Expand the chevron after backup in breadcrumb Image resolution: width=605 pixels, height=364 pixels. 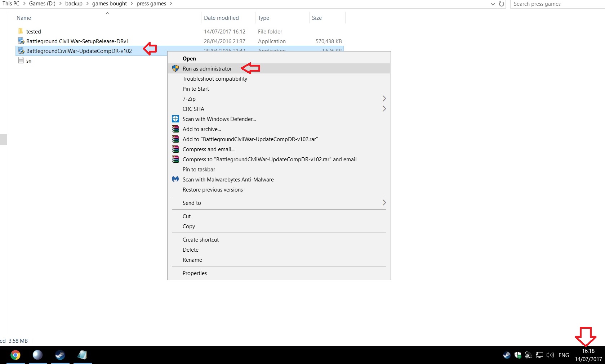click(87, 4)
